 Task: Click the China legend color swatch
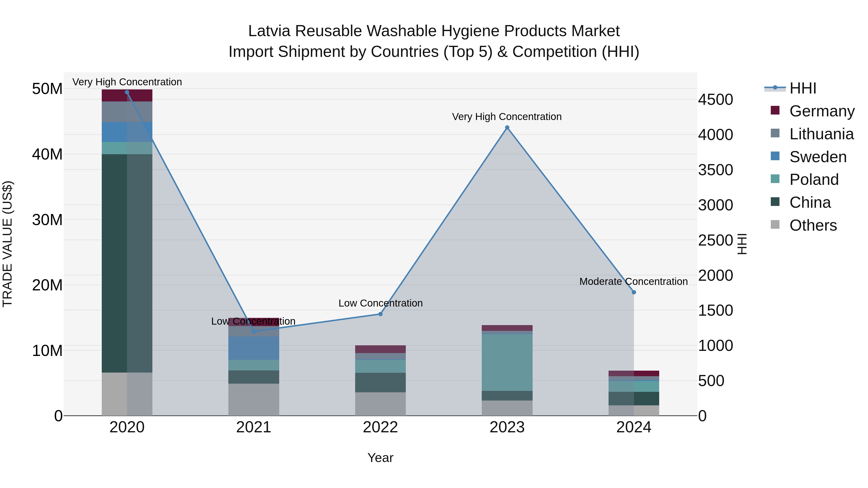pos(775,202)
